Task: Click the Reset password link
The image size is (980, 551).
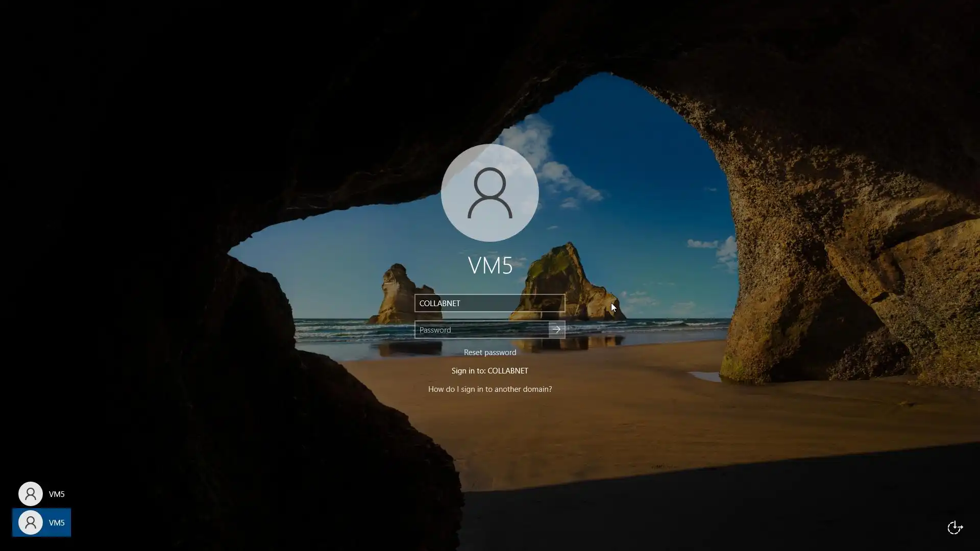Action: [x=489, y=353]
